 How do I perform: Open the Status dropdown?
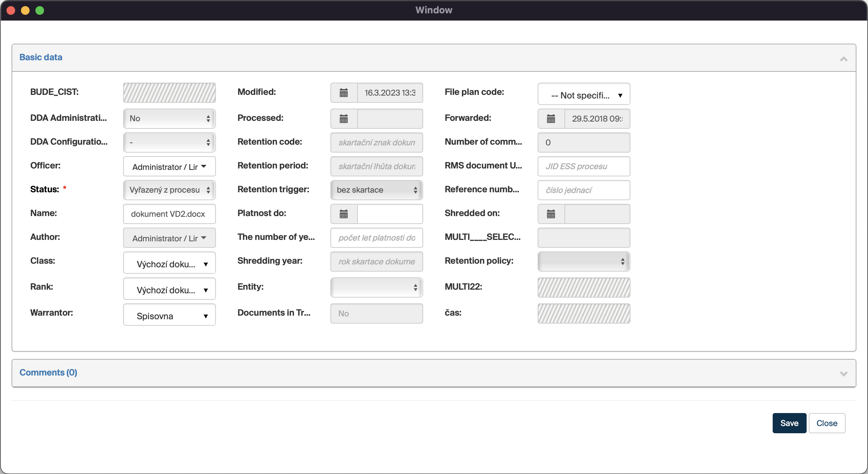pos(169,190)
